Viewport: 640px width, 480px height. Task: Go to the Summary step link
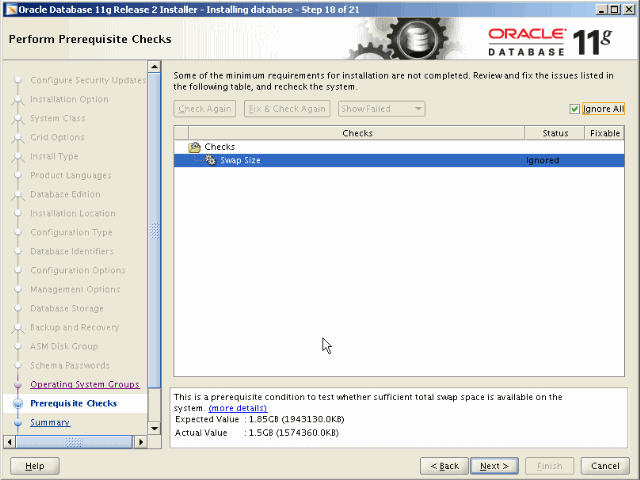pyautogui.click(x=50, y=422)
